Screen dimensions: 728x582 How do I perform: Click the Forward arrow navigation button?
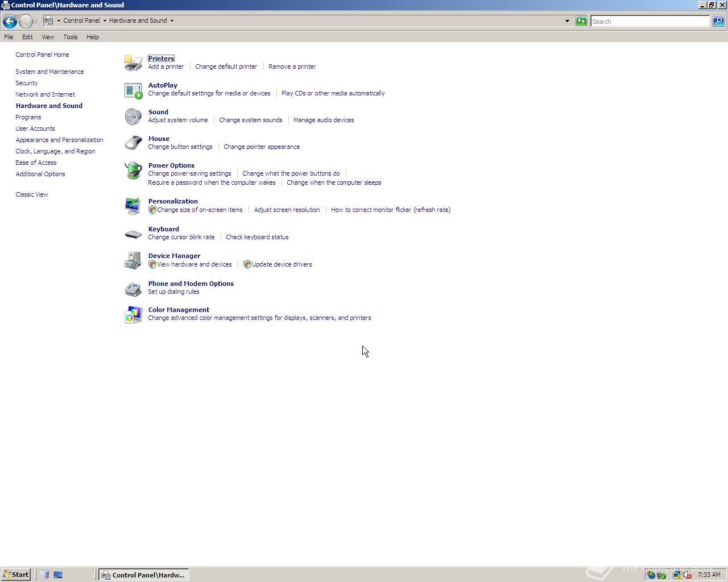[x=25, y=22]
